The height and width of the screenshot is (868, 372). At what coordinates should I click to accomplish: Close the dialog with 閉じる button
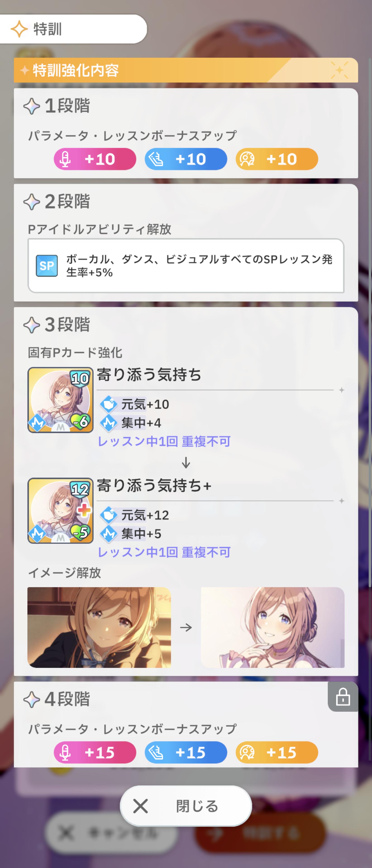coord(186,806)
